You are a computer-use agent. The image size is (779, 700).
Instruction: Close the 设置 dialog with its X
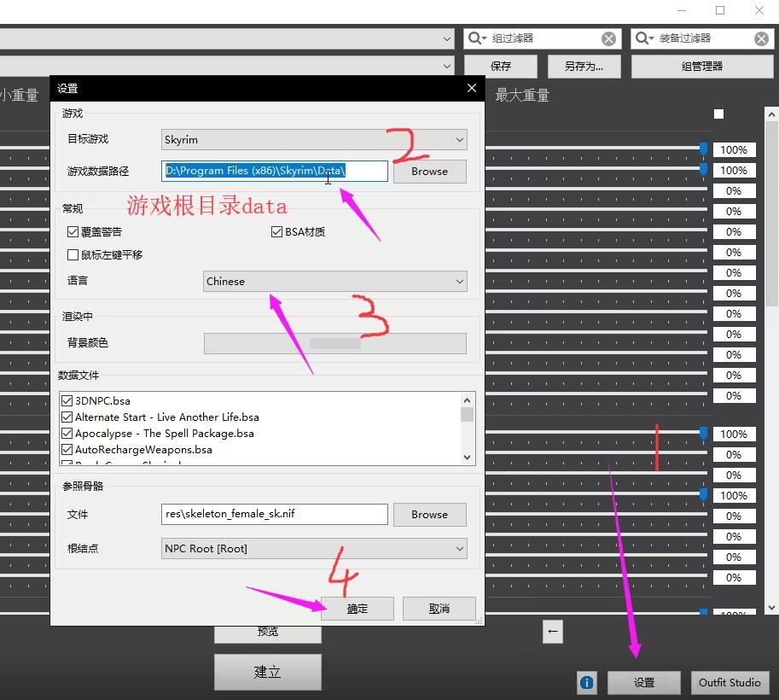click(471, 88)
